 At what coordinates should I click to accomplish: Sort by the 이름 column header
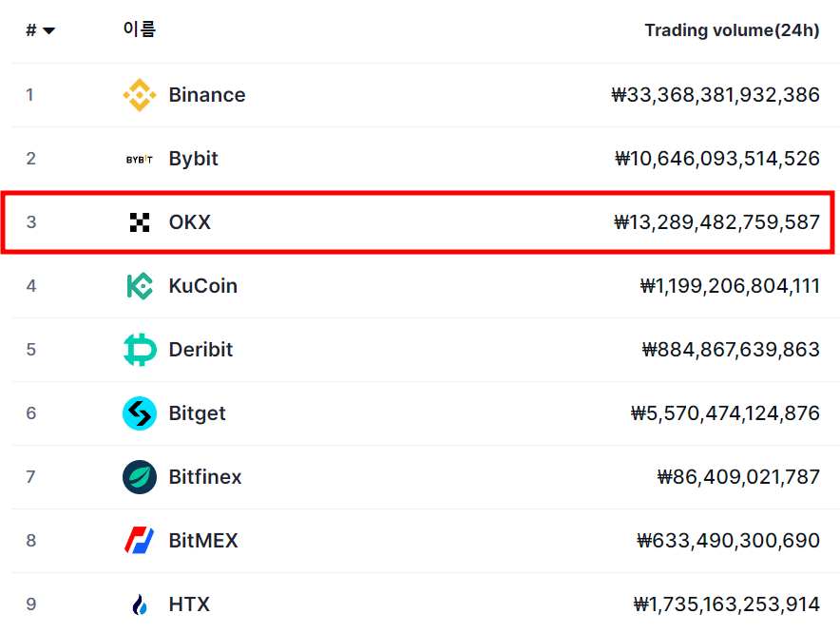click(140, 29)
